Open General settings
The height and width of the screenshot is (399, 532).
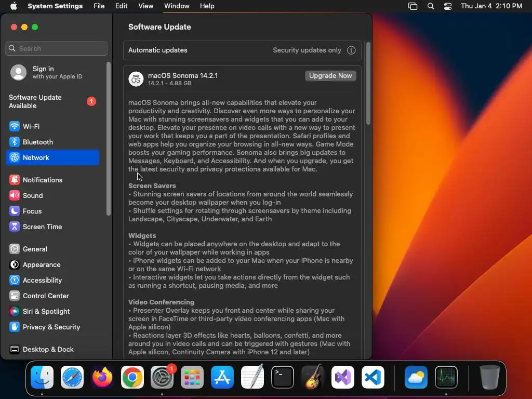click(52, 249)
